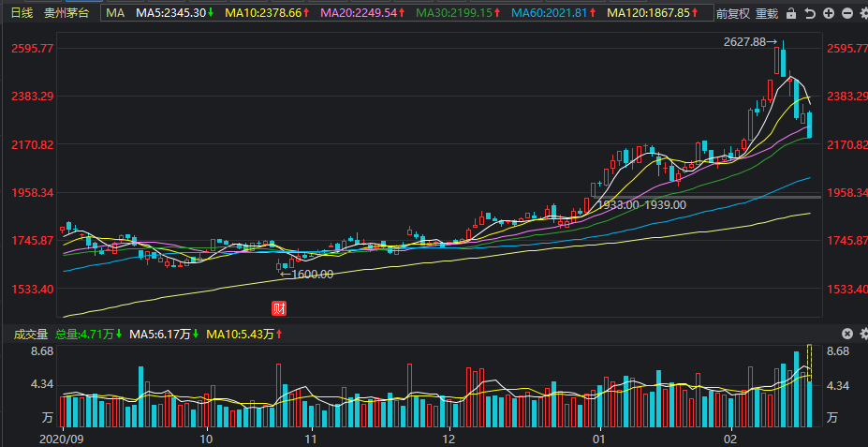Screen dimensions: 868x447
Task: Toggle the MA5 line legend
Action: (x=174, y=13)
